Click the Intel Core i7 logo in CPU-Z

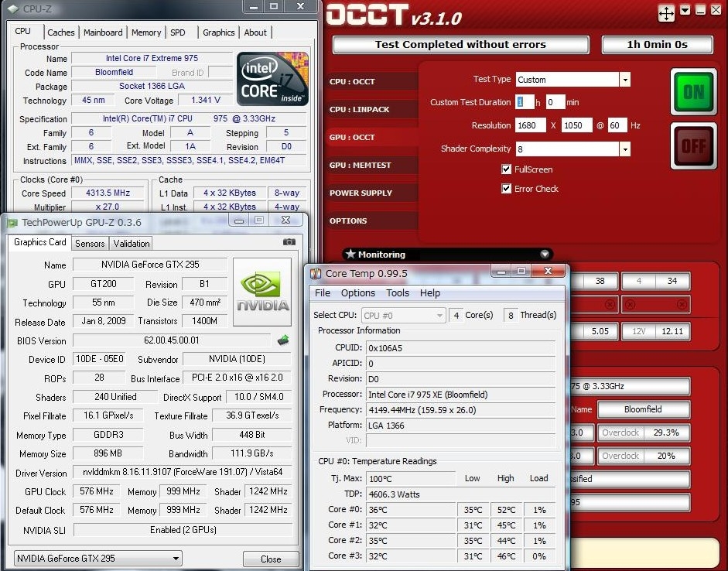click(272, 79)
